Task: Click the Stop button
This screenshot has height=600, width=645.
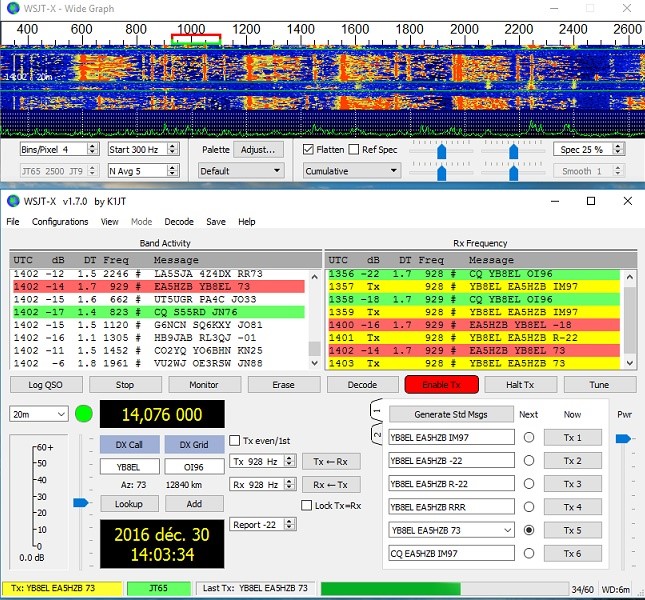Action: coord(125,385)
